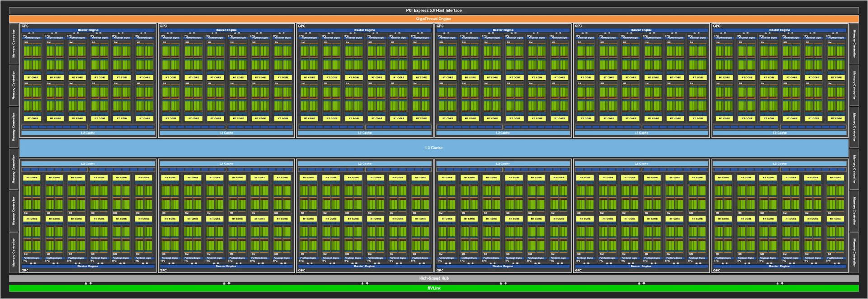Image resolution: width=868 pixels, height=299 pixels.
Task: Select the GPC label of the bottom-right cluster
Action: pos(717,271)
